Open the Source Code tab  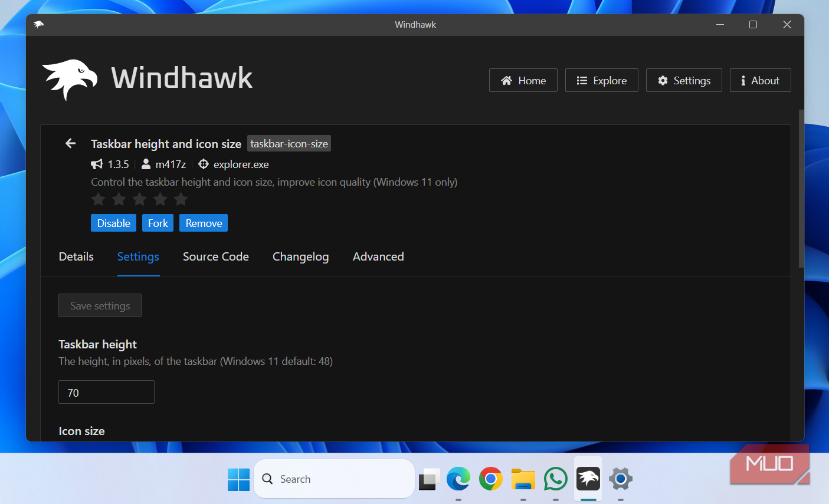click(216, 256)
